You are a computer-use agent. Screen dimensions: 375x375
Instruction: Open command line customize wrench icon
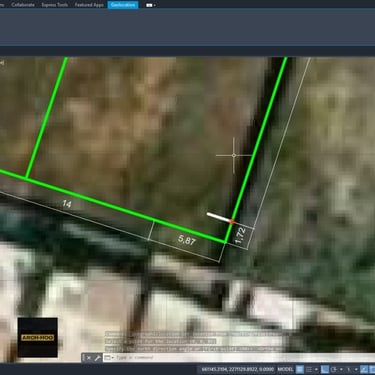[x=97, y=358]
